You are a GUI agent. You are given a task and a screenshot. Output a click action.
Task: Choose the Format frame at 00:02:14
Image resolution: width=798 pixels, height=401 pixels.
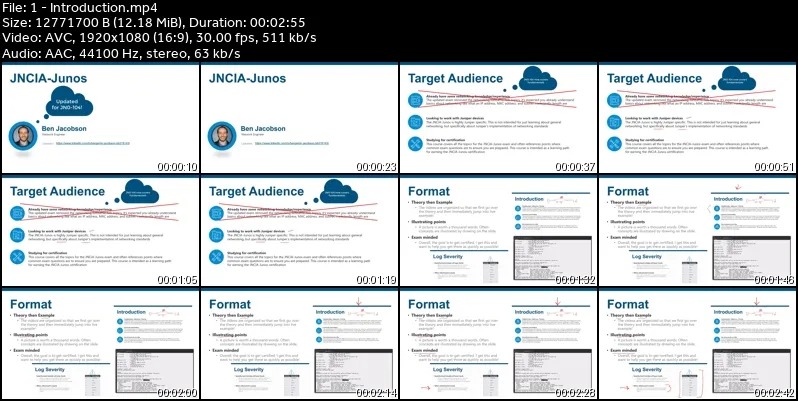tap(299, 344)
